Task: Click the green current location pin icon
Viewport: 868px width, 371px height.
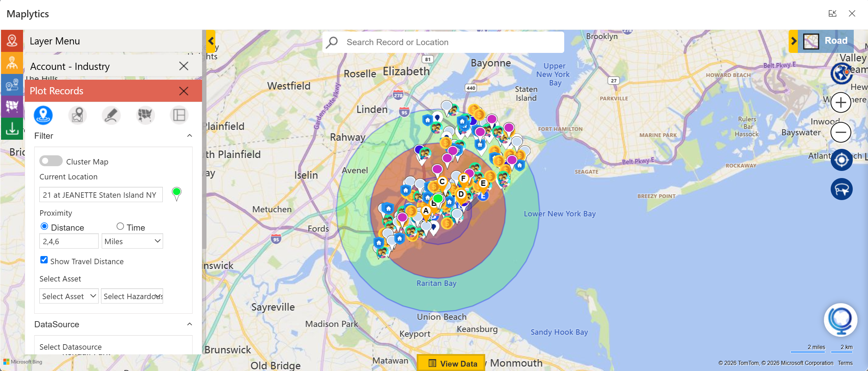Action: pyautogui.click(x=176, y=194)
